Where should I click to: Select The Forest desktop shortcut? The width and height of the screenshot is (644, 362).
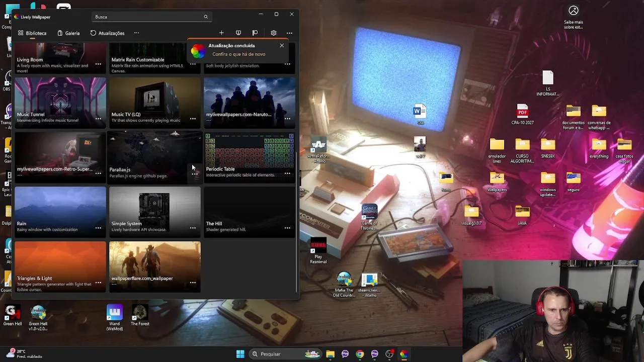point(140,316)
